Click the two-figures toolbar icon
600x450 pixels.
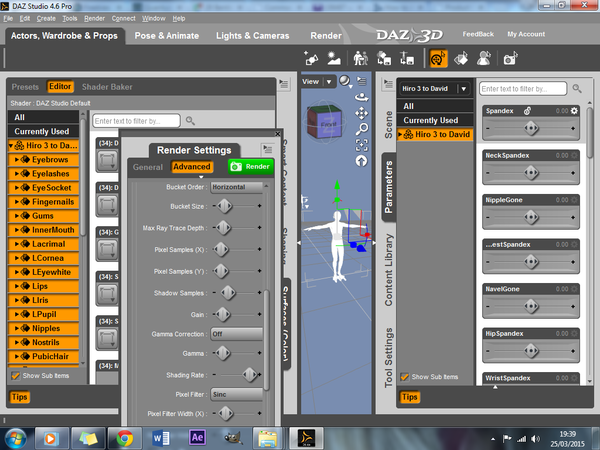click(x=360, y=59)
